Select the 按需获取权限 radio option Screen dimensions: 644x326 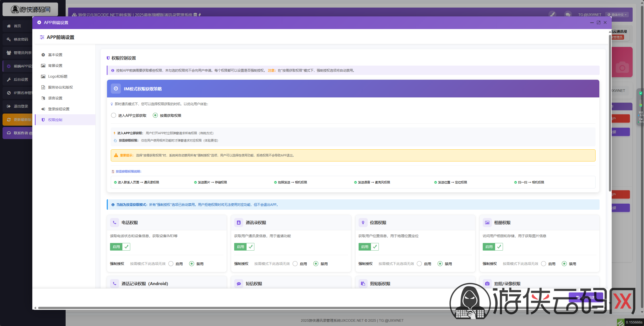[x=155, y=115]
